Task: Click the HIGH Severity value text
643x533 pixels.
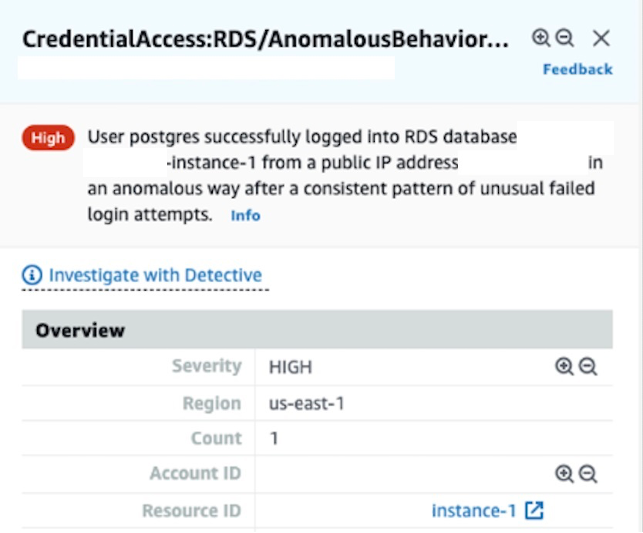Action: [x=290, y=367]
